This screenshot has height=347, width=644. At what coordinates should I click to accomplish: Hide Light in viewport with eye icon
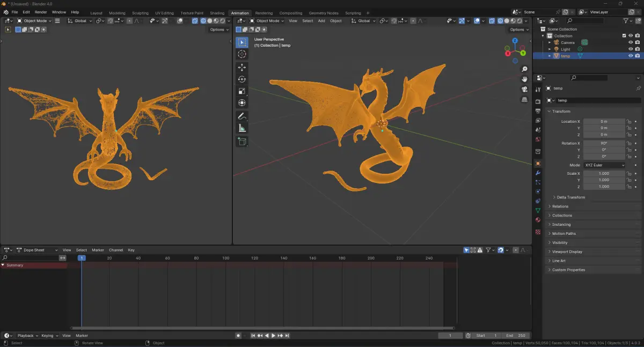coord(631,49)
